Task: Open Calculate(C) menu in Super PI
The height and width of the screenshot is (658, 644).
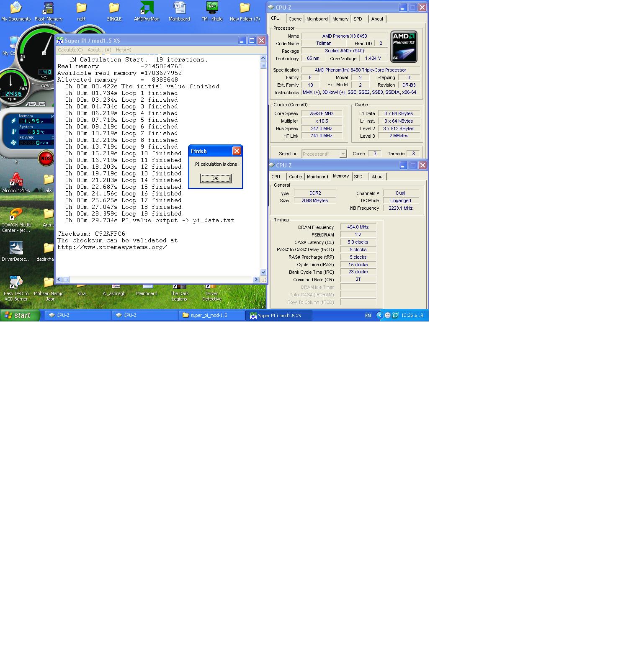Action: click(70, 50)
